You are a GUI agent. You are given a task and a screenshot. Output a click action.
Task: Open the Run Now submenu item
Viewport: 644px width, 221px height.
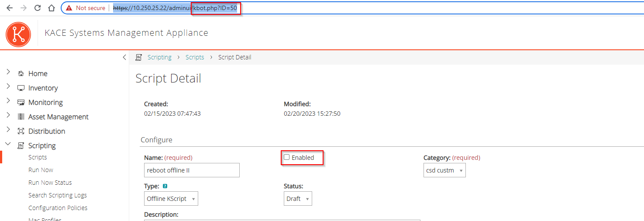click(41, 170)
